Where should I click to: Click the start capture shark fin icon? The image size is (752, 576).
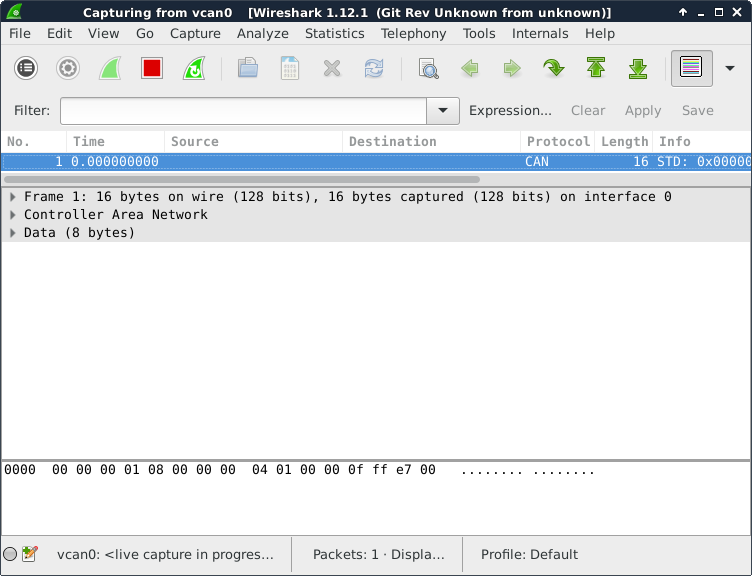pyautogui.click(x=110, y=68)
